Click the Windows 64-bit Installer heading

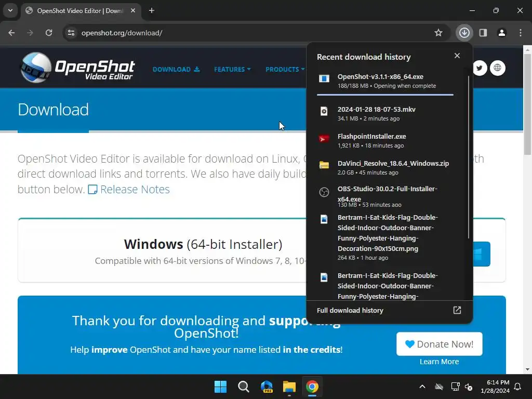[x=203, y=244]
